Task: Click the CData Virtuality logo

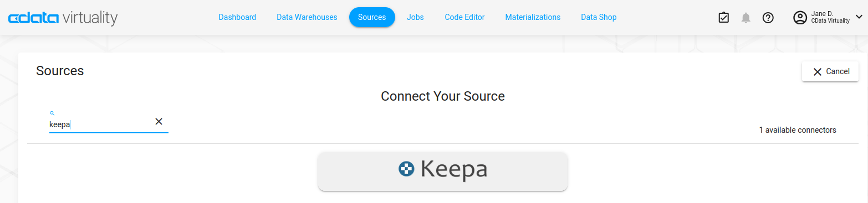Action: [63, 18]
